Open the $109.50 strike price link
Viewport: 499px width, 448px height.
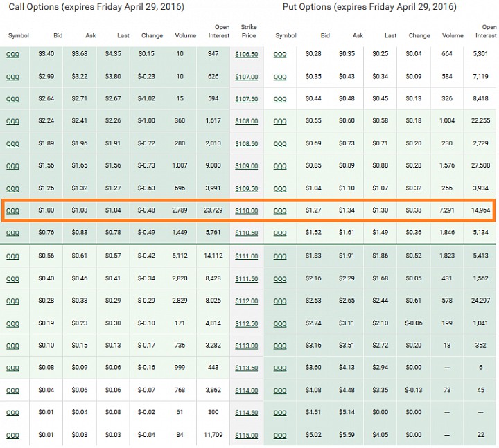[246, 188]
